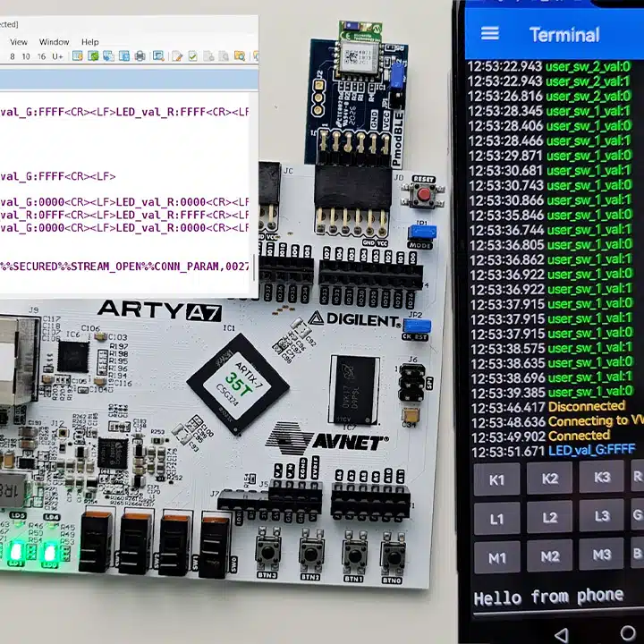Screen dimensions: 644x644
Task: Click the lone 'val_G:FFFF<CR><LF>' line
Action: tap(58, 176)
